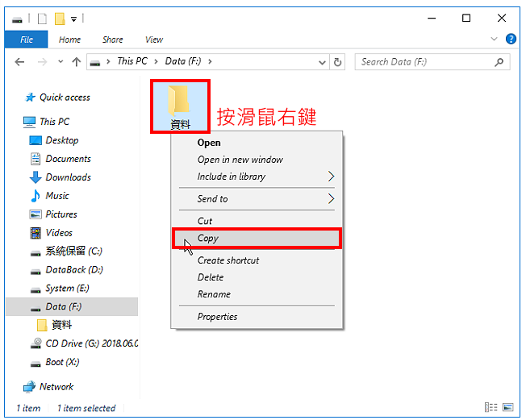Switch to the Home ribbon tab
526x420 pixels.
pos(69,40)
